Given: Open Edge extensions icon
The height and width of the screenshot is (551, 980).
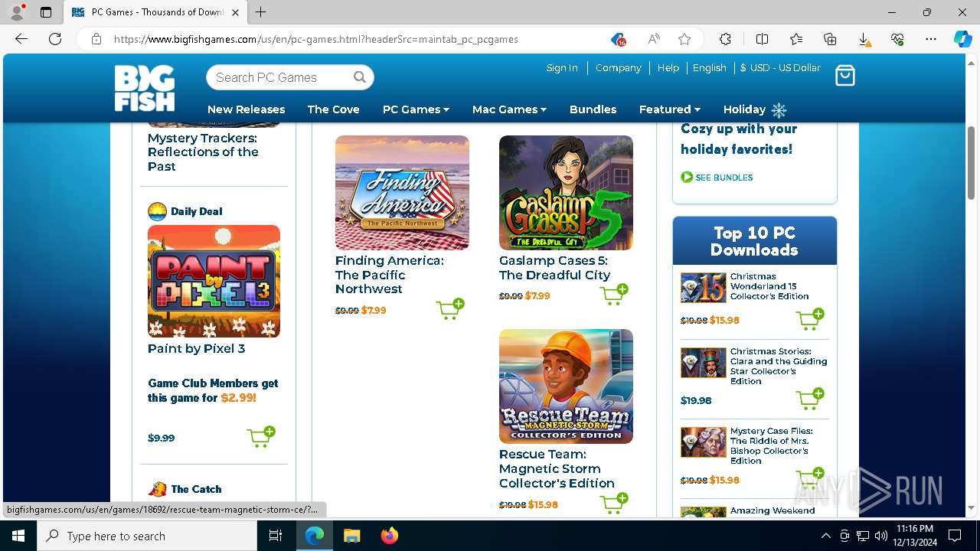Looking at the screenshot, I should pos(725,39).
